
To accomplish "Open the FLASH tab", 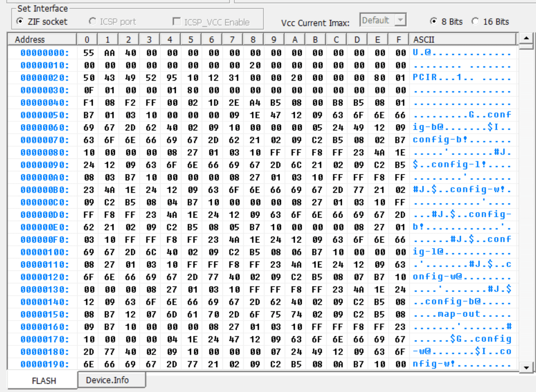I will point(43,381).
